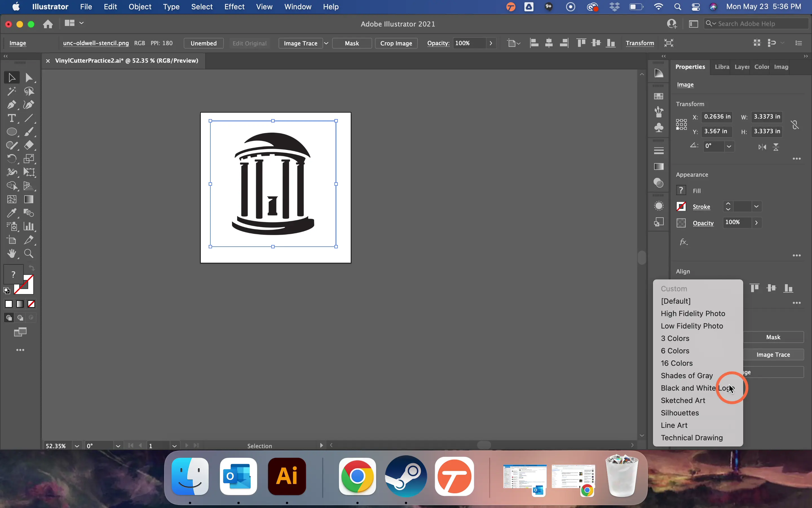Select the Ellipse tool
The width and height of the screenshot is (812, 508).
[12, 132]
